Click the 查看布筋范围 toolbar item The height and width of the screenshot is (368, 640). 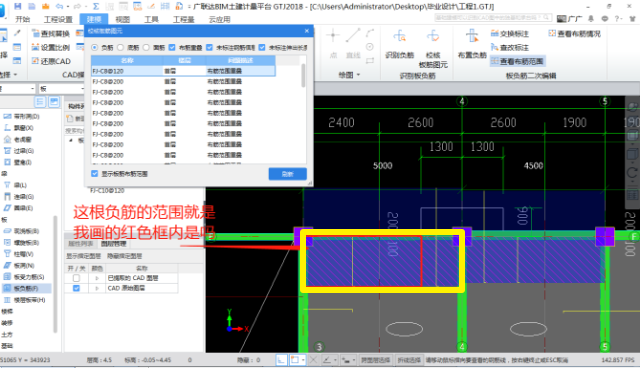[517, 61]
